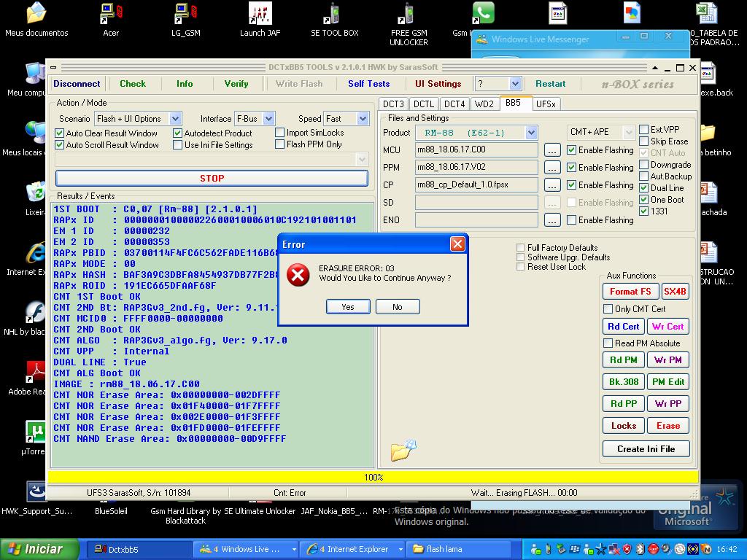Enable Import SimLocks
Viewport: 747px width, 560px height.
(x=279, y=133)
